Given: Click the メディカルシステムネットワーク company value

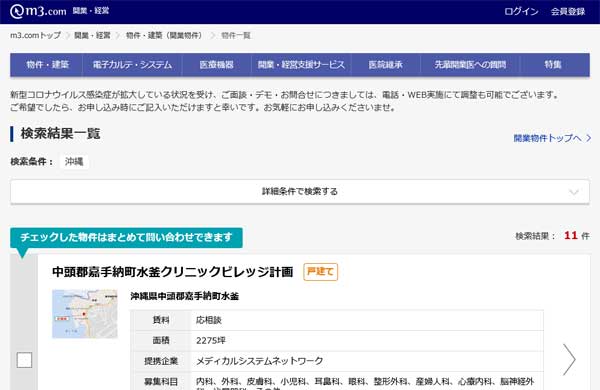Looking at the screenshot, I should point(259,361).
